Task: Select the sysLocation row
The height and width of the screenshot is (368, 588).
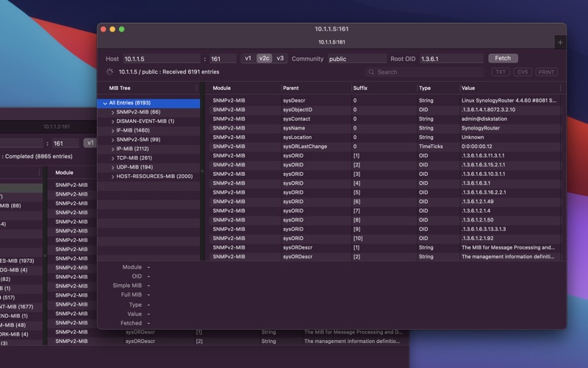Action: point(385,138)
